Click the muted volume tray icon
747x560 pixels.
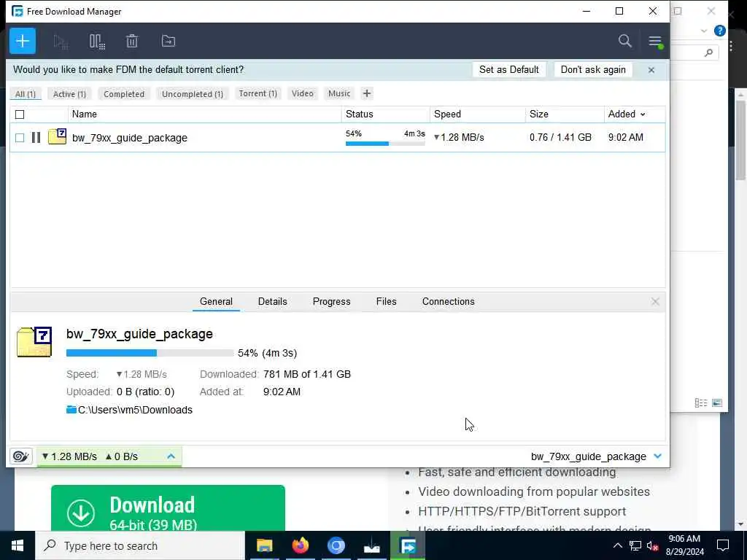click(x=653, y=545)
